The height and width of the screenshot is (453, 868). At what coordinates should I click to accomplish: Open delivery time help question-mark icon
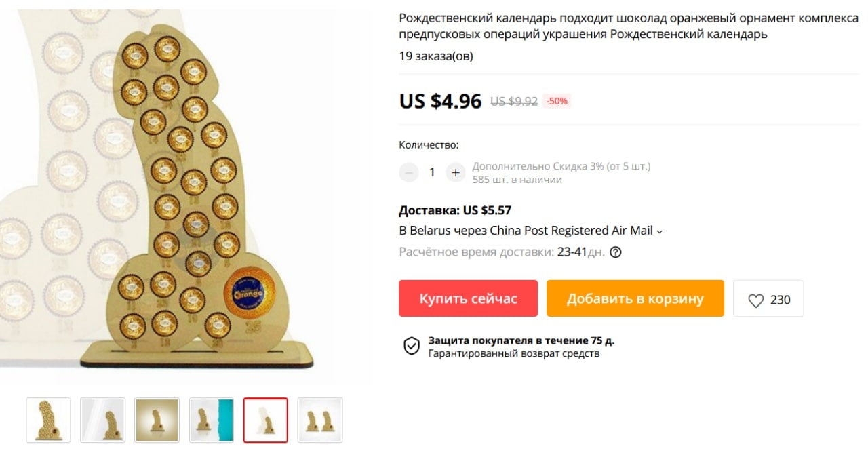pos(616,252)
